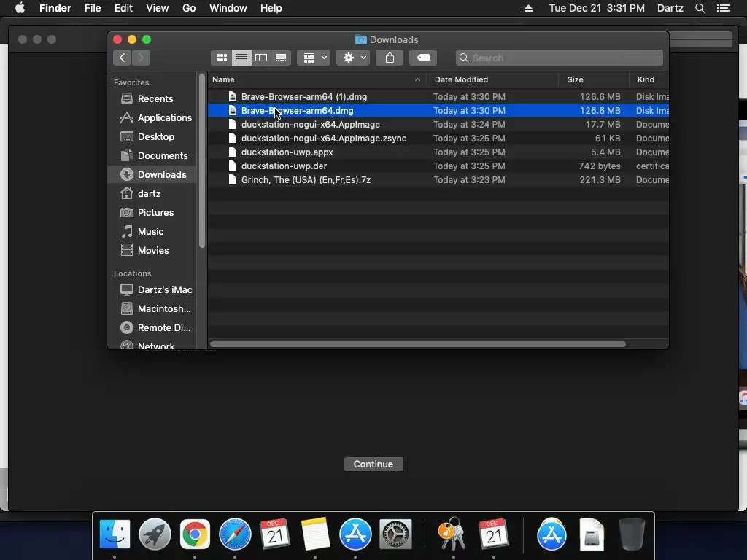Open the View menu
This screenshot has width=747, height=560.
click(158, 8)
